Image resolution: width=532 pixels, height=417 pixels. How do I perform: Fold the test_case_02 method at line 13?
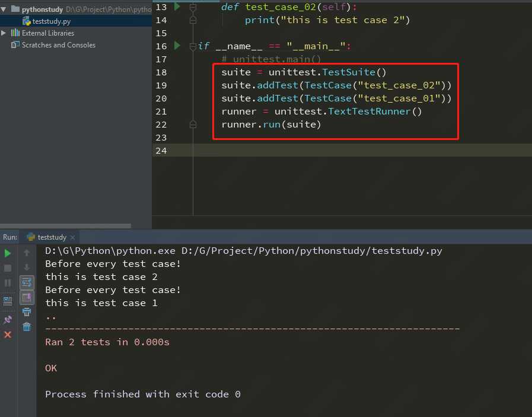(193, 7)
